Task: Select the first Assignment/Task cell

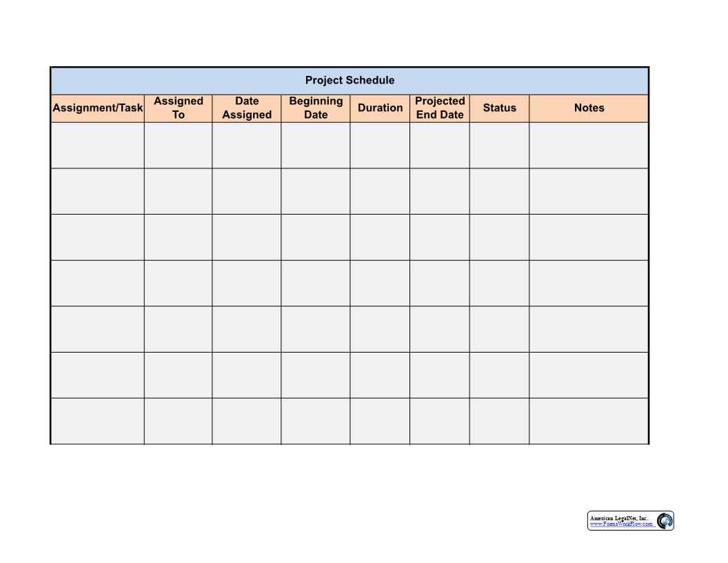Action: [x=97, y=147]
